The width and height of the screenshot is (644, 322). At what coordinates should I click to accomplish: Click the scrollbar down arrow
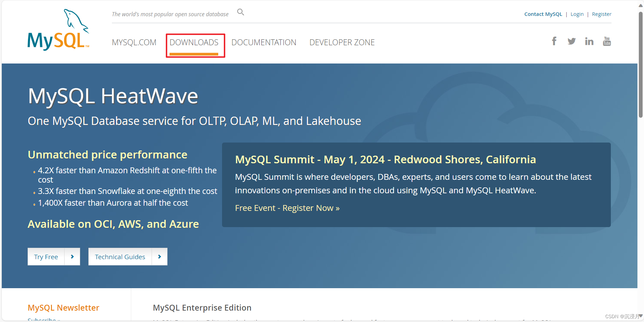coord(641,316)
